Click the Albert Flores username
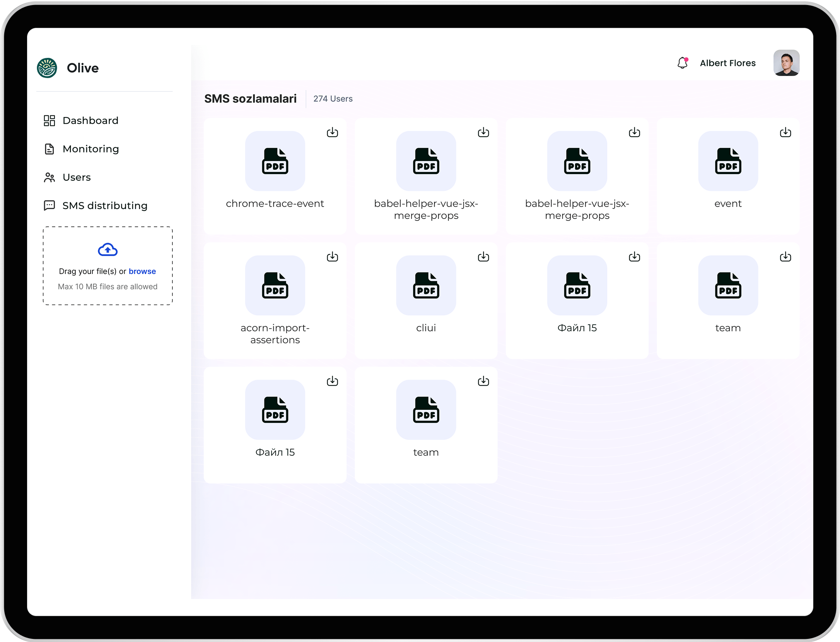 tap(727, 63)
